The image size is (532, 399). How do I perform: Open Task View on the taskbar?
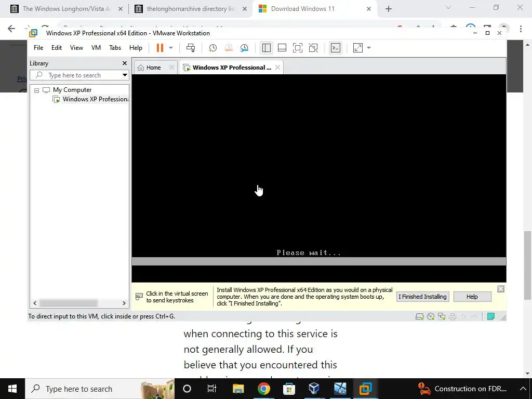point(212,389)
